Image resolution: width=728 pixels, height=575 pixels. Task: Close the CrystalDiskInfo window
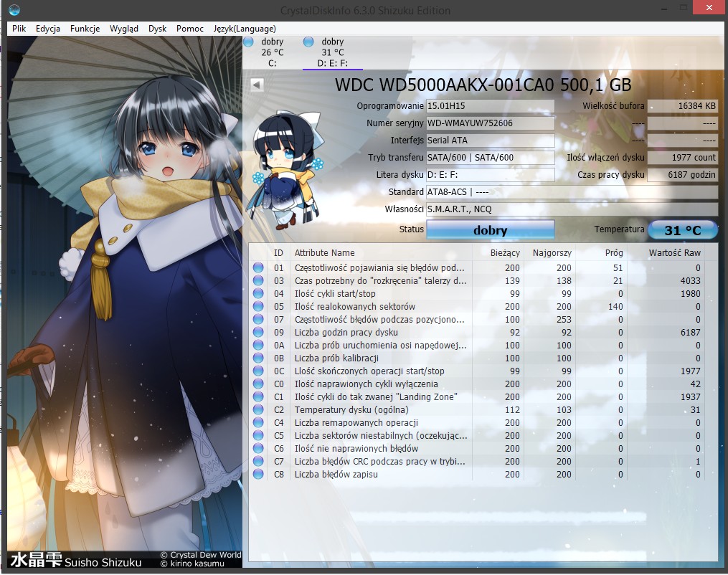click(709, 7)
